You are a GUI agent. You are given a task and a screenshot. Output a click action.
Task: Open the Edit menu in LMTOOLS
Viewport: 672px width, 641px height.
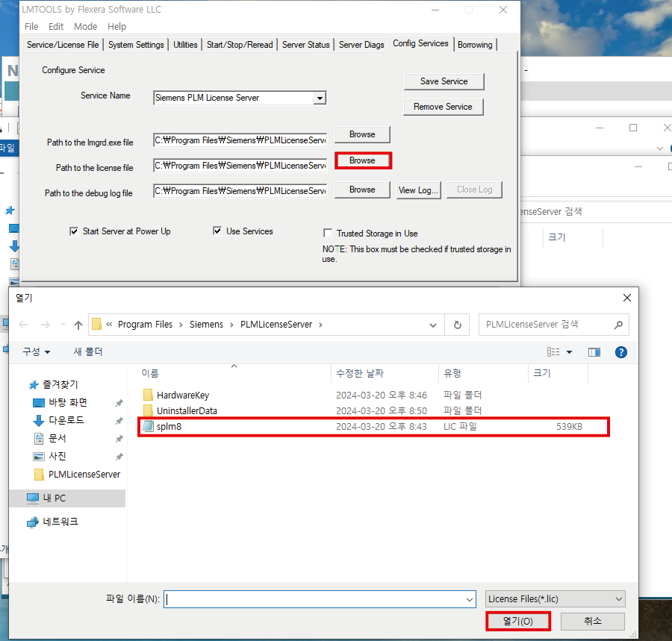[56, 27]
